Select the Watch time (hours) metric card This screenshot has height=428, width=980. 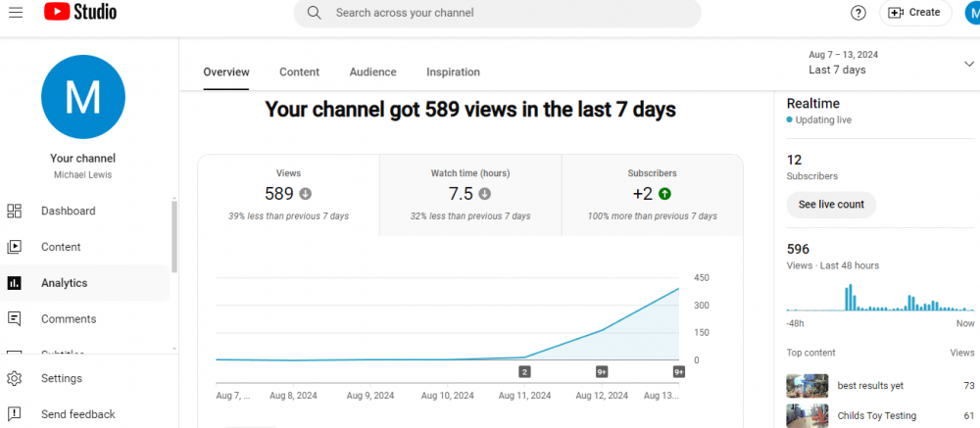click(x=469, y=194)
